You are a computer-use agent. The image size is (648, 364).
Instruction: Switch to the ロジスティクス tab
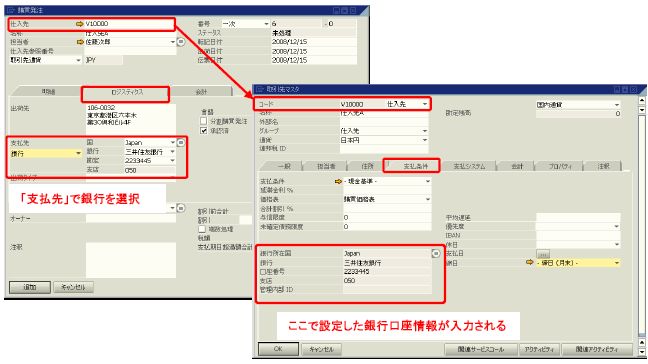pos(126,92)
